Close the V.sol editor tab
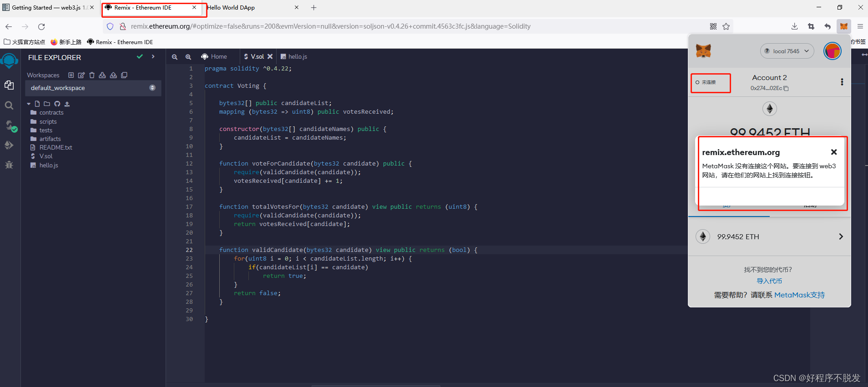Image resolution: width=868 pixels, height=387 pixels. point(270,57)
